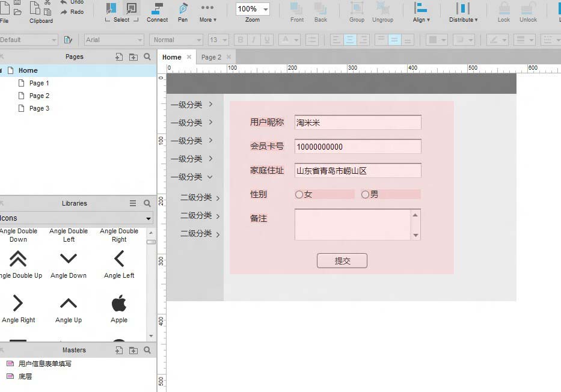
Task: Click the style editor icon
Action: click(x=68, y=40)
